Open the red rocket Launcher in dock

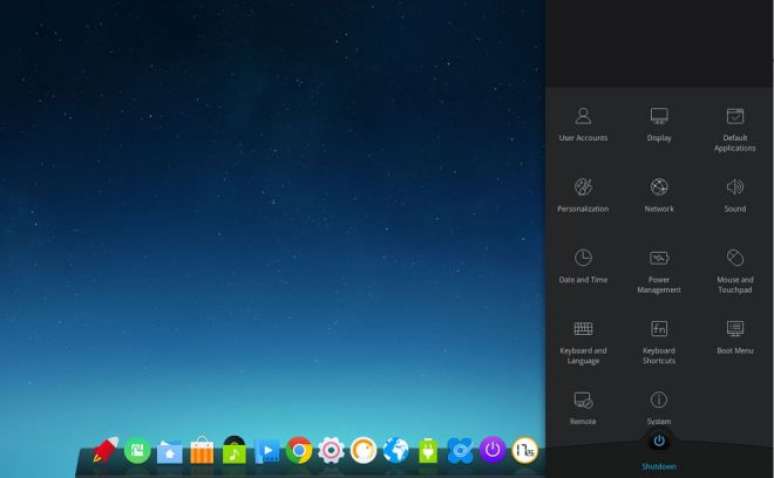pyautogui.click(x=105, y=450)
